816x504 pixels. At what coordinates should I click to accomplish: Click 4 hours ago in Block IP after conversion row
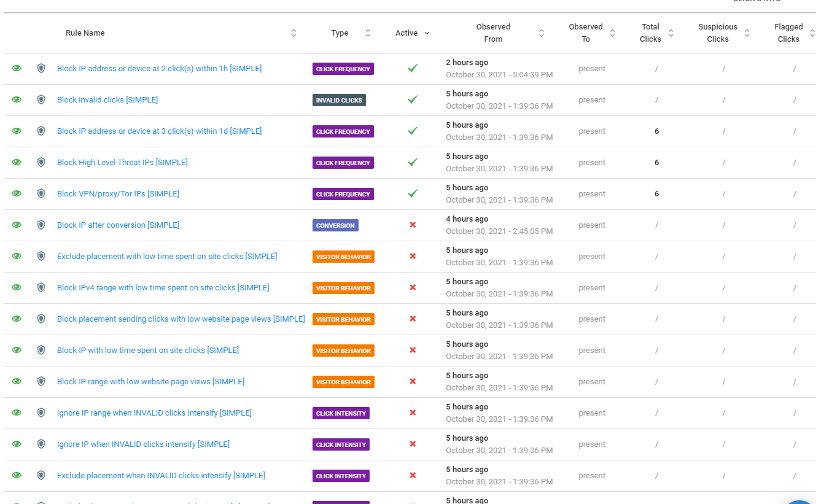467,219
